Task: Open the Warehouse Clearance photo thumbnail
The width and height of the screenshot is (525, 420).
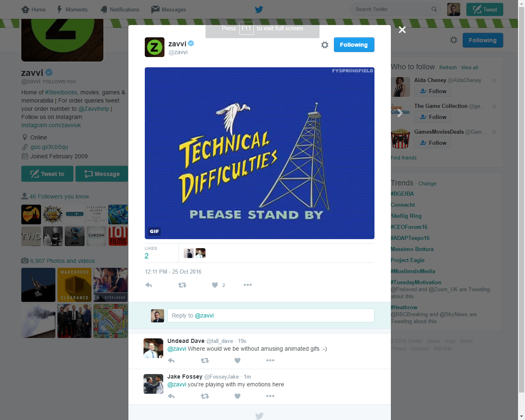Action: pos(74,285)
